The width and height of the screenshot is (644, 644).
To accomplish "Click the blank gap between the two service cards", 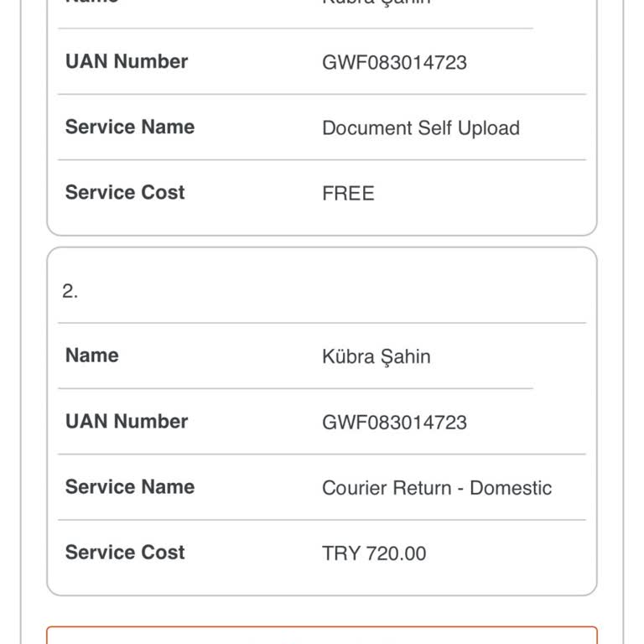I will [322, 241].
